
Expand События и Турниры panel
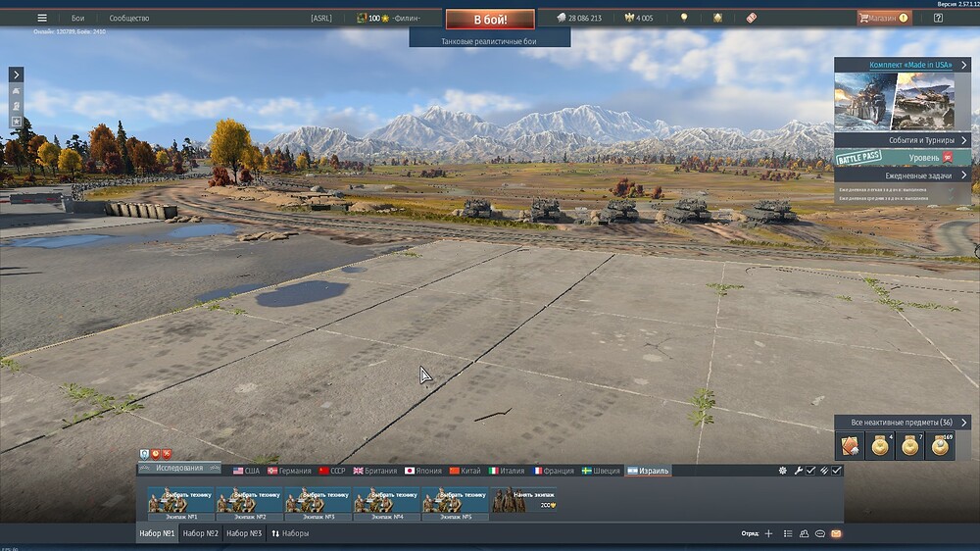click(x=903, y=140)
